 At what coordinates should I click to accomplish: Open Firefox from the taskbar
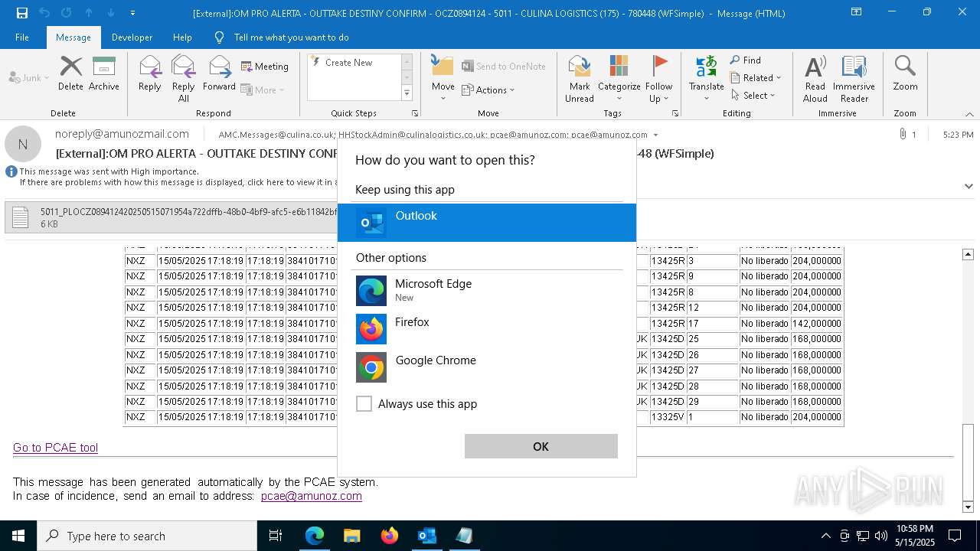(x=390, y=536)
